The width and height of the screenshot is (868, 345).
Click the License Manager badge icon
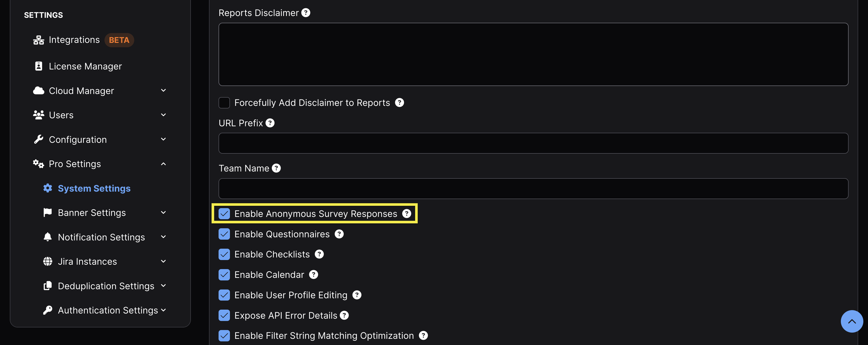coord(39,66)
